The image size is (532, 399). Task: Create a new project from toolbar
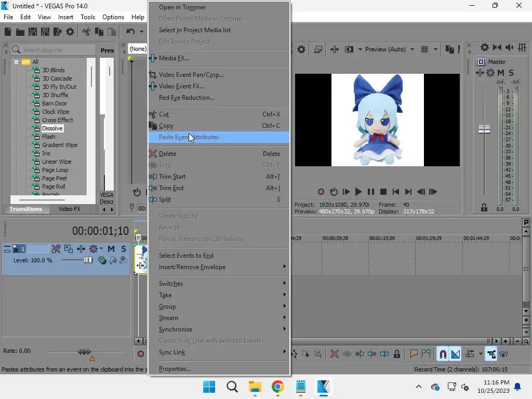(x=7, y=32)
